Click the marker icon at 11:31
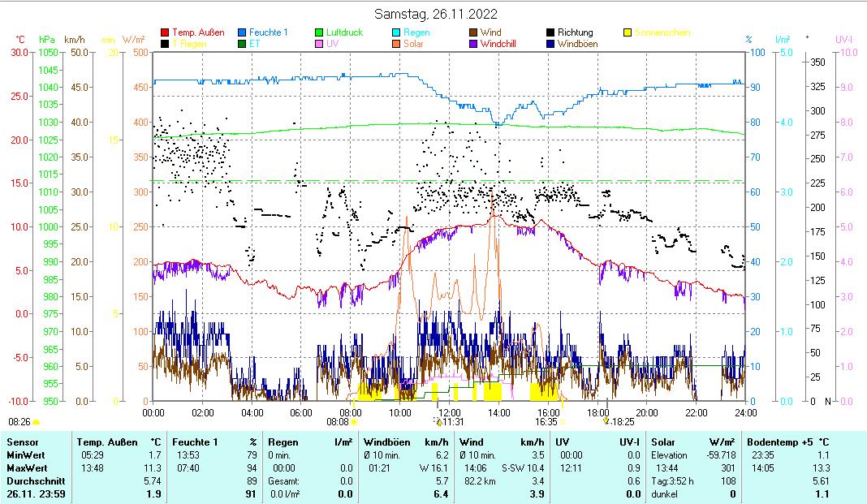Viewport: 867px width, 504px height. [x=439, y=422]
